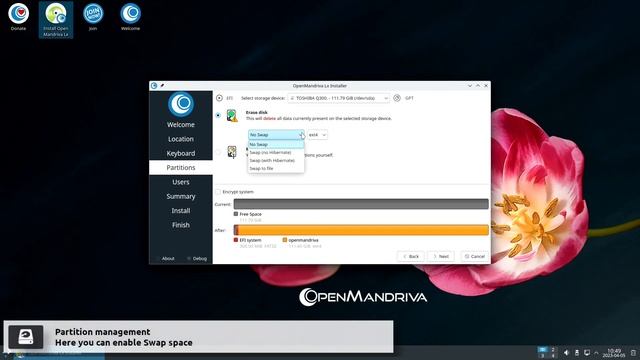Image resolution: width=640 pixels, height=360 pixels.
Task: Click the volume icon in system tray
Action: coord(566,353)
